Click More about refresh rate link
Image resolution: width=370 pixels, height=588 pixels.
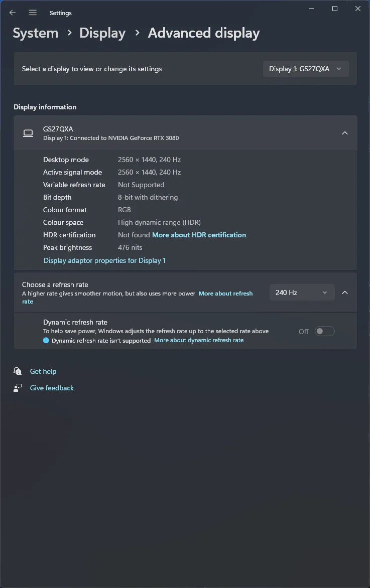click(138, 298)
